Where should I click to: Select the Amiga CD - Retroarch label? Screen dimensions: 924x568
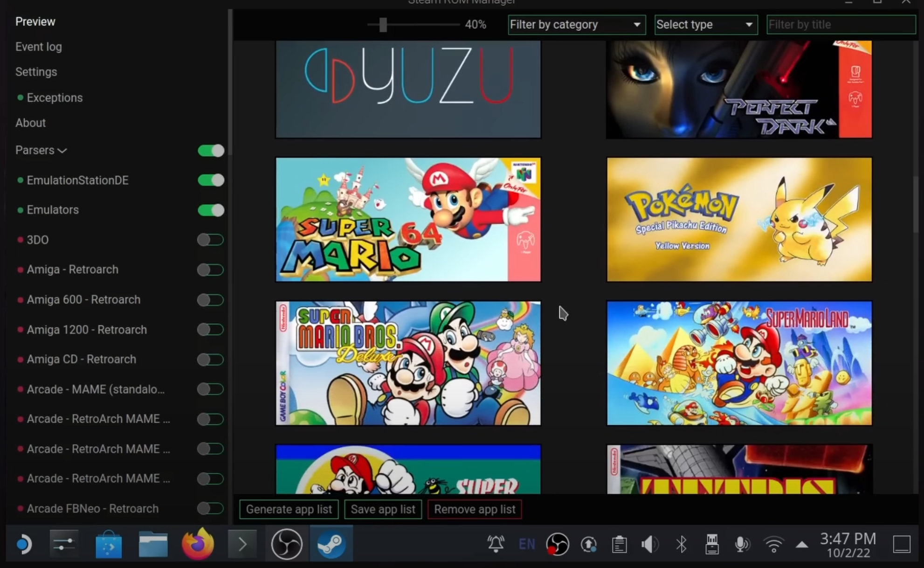pyautogui.click(x=81, y=359)
